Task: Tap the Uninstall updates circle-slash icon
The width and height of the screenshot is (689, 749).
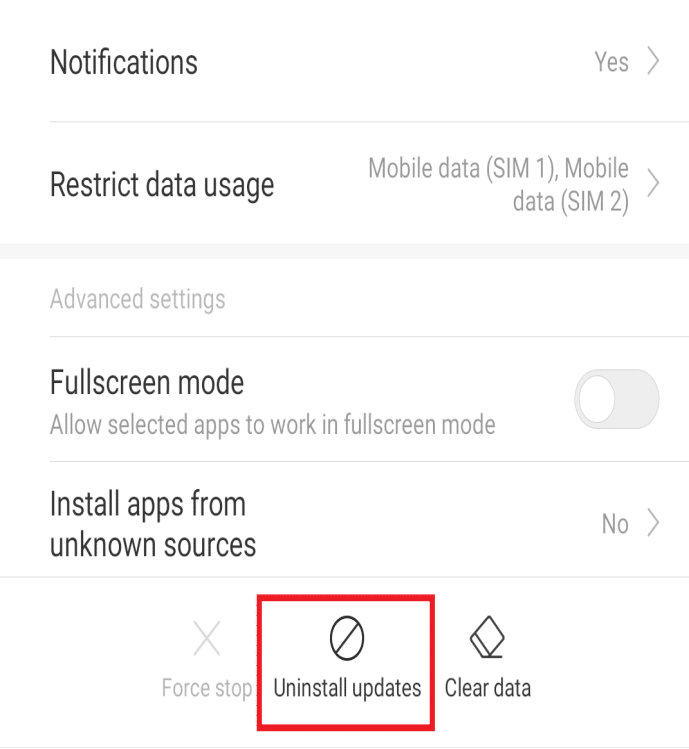Action: coord(347,638)
